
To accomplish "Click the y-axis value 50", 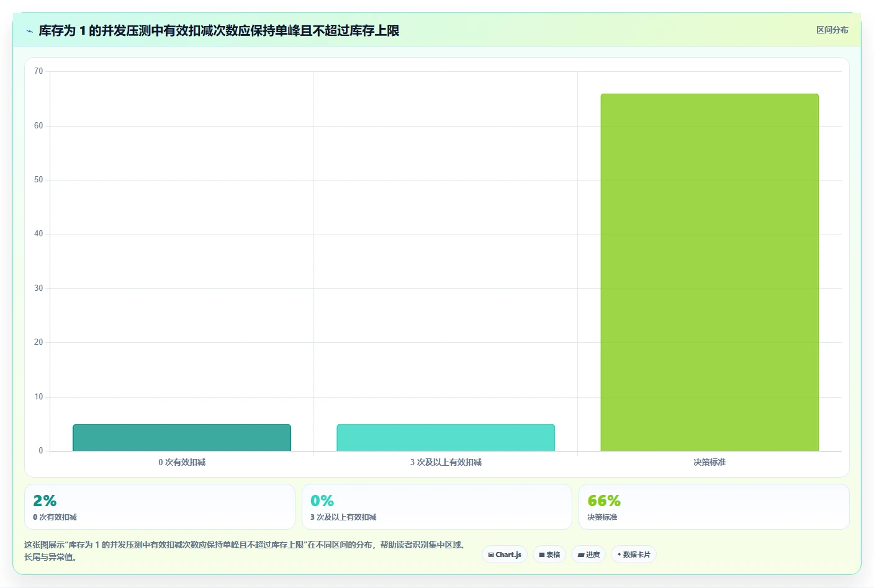I will 38,180.
